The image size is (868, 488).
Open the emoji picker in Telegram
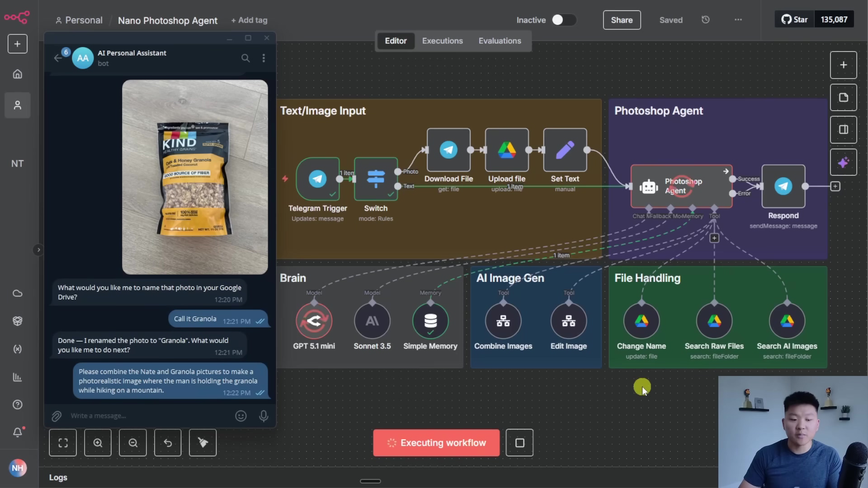pyautogui.click(x=241, y=416)
